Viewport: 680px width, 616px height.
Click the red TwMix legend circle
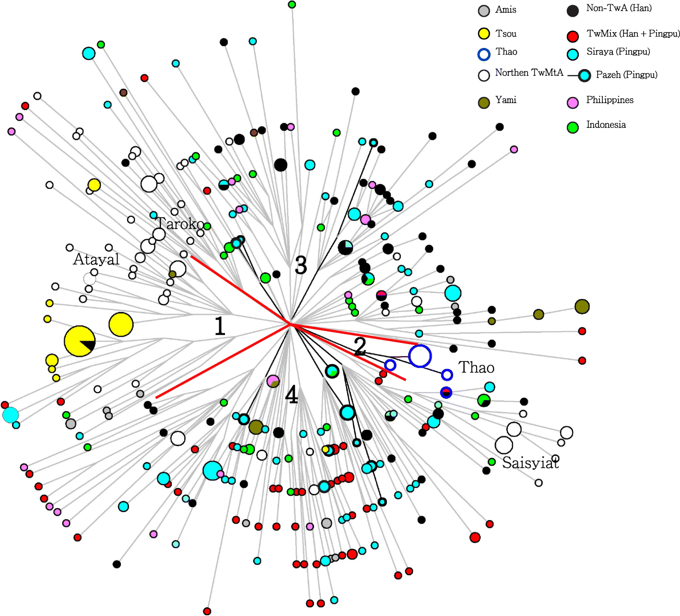pyautogui.click(x=573, y=36)
